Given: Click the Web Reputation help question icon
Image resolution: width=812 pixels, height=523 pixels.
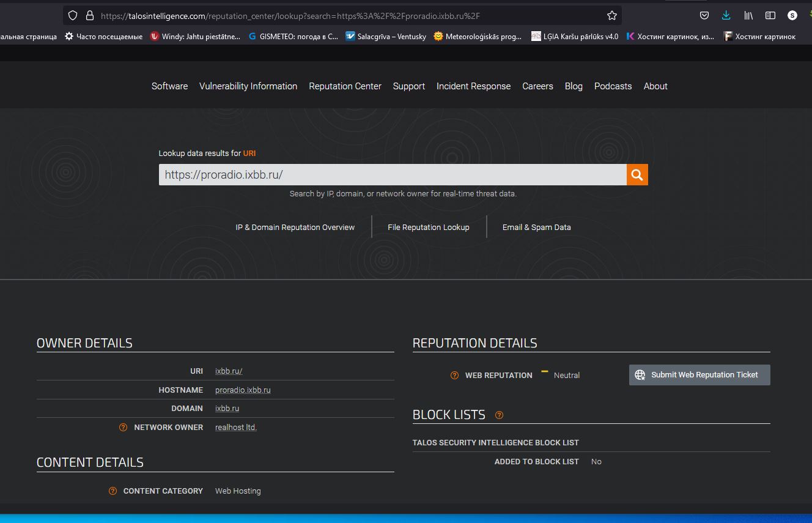Looking at the screenshot, I should [454, 376].
